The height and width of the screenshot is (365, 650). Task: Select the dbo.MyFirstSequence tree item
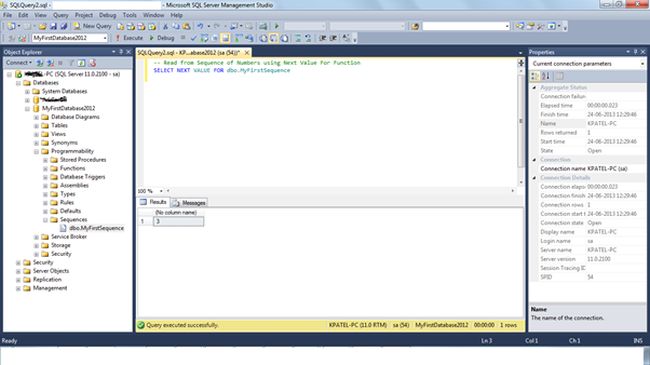coord(97,228)
